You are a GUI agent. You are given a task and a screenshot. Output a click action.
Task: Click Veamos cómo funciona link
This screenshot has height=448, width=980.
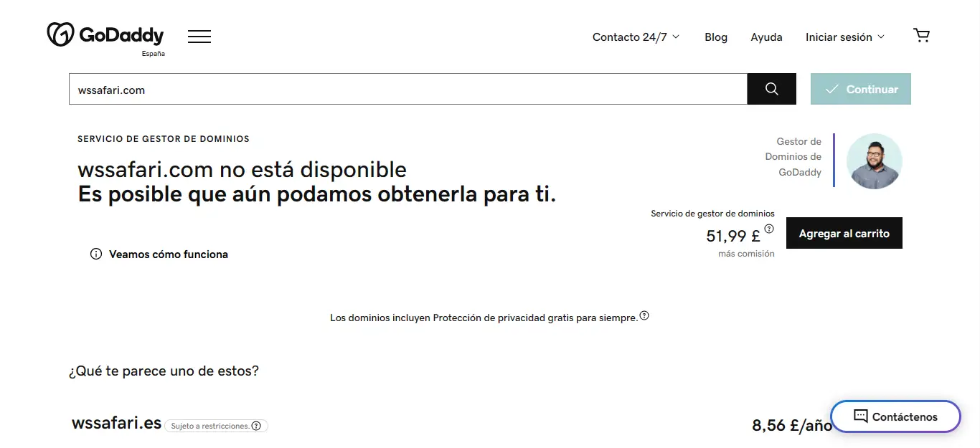(169, 254)
